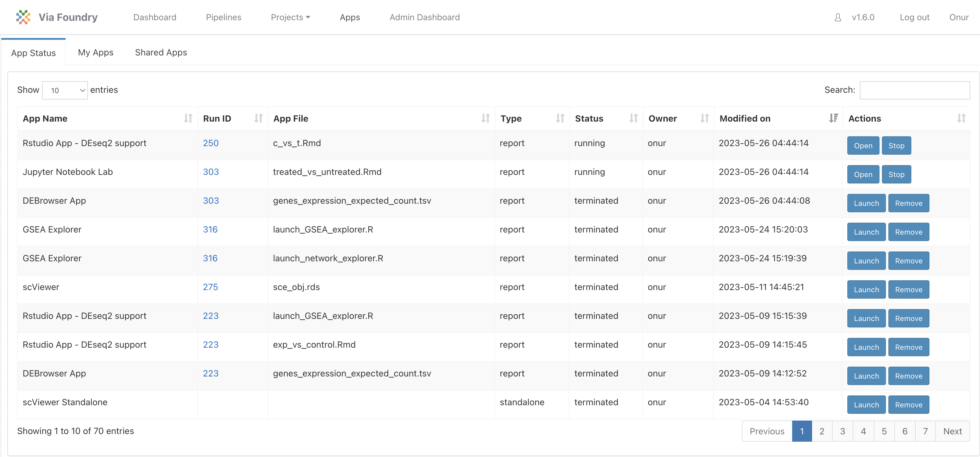Viewport: 980px width, 457px height.
Task: Sort by Run ID column arrows
Action: click(258, 118)
